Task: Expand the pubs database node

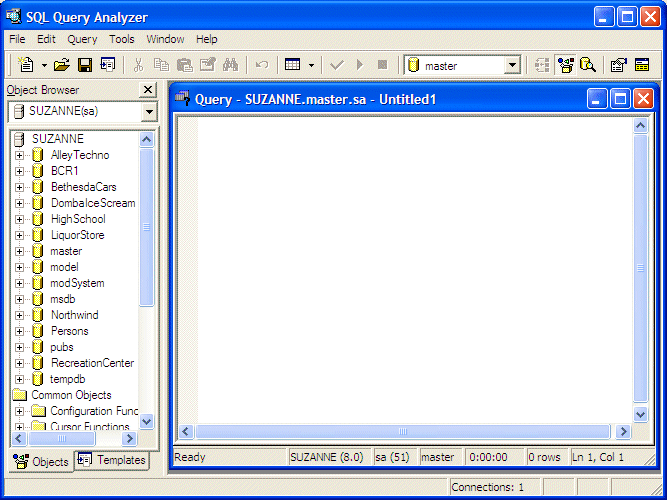Action: [x=19, y=347]
